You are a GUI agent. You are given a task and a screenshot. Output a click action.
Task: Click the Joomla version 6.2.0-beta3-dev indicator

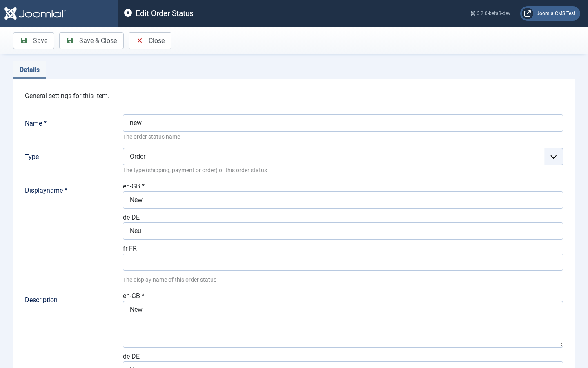pos(490,13)
